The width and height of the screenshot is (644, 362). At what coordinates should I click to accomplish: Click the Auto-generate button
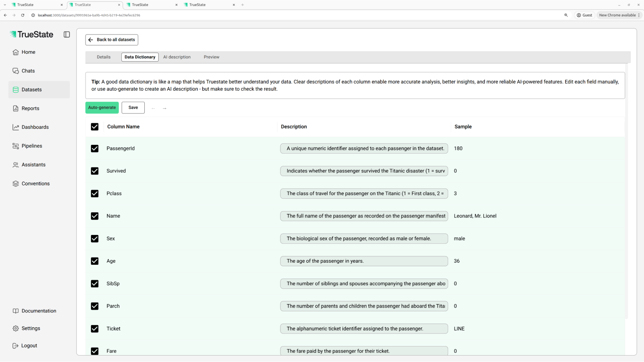(102, 107)
